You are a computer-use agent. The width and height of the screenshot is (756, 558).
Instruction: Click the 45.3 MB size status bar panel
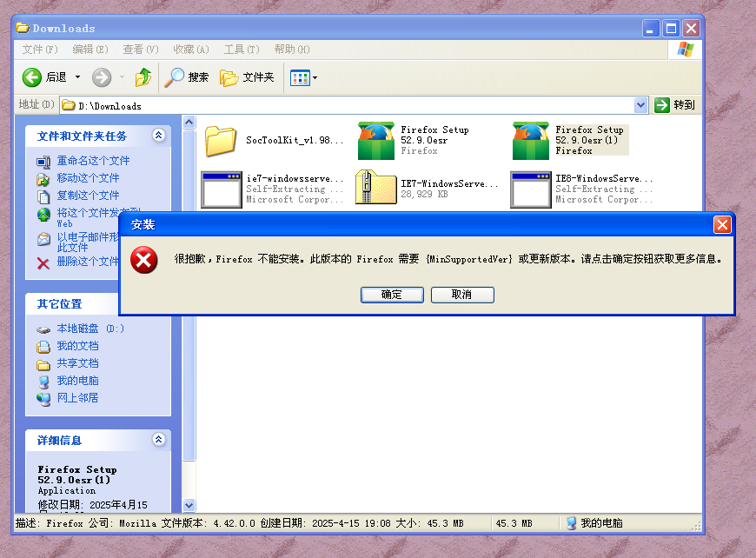coord(525,523)
